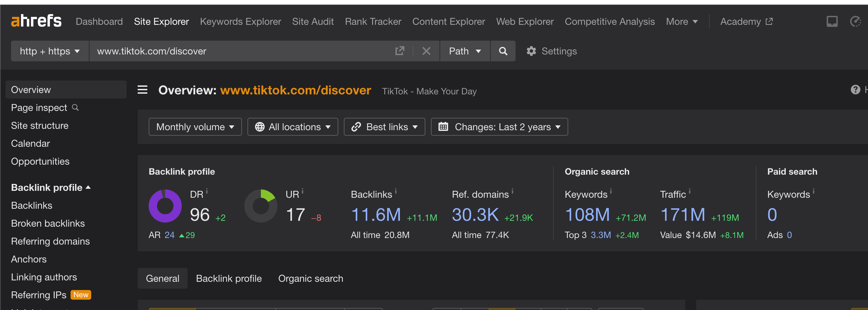The width and height of the screenshot is (868, 310).
Task: Open Referring domains in sidebar
Action: pyautogui.click(x=50, y=241)
